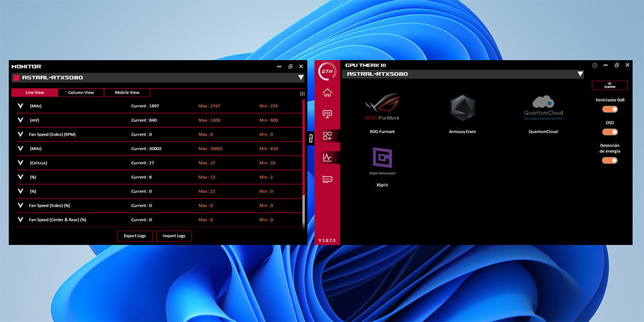This screenshot has height=322, width=644.
Task: Toggle the Ventilador 0dB switch
Action: pyautogui.click(x=610, y=109)
